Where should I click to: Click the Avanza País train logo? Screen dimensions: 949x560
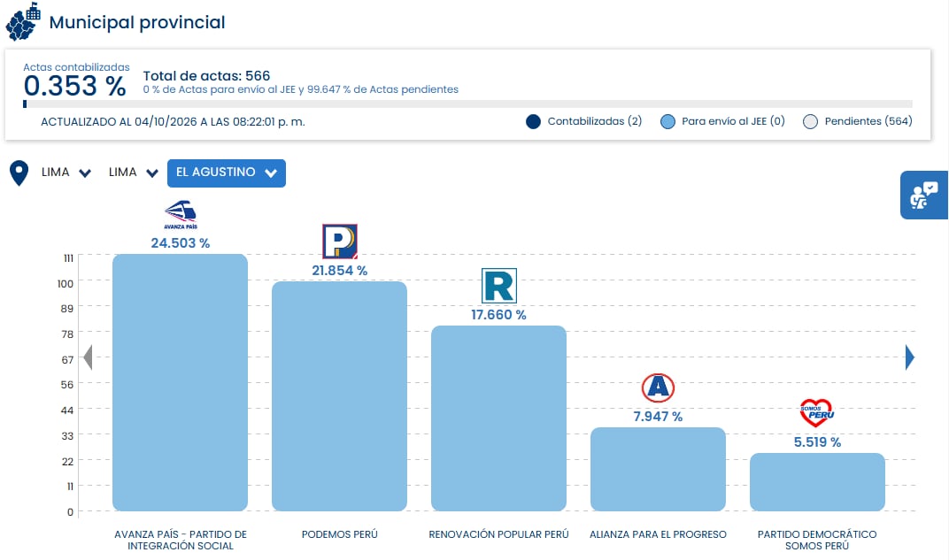pos(181,215)
